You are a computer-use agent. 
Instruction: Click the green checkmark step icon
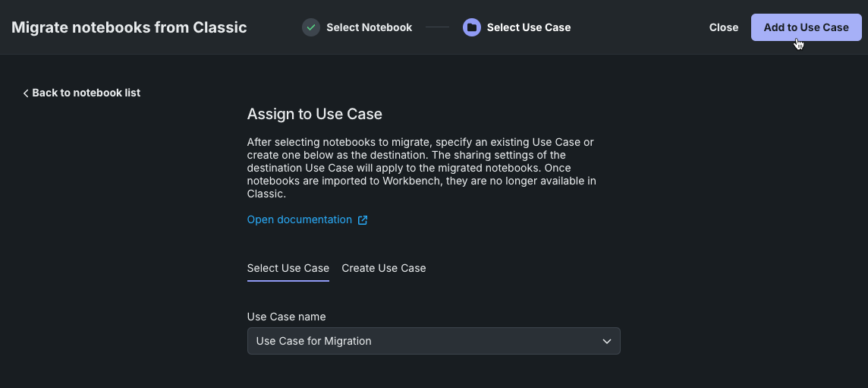point(311,27)
